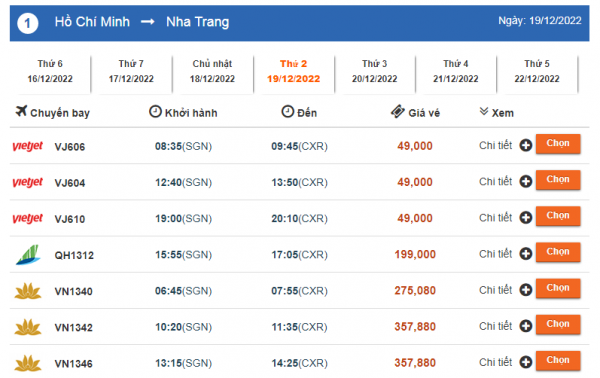Click departure time 08:35(SGN)
The height and width of the screenshot is (378, 600).
(183, 146)
